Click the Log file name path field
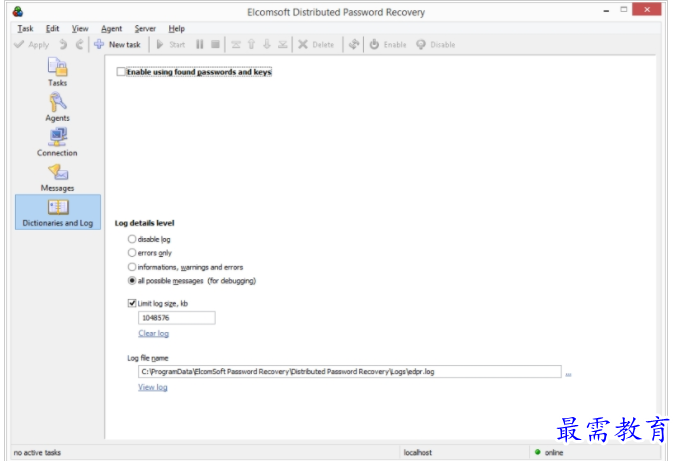 [x=350, y=371]
